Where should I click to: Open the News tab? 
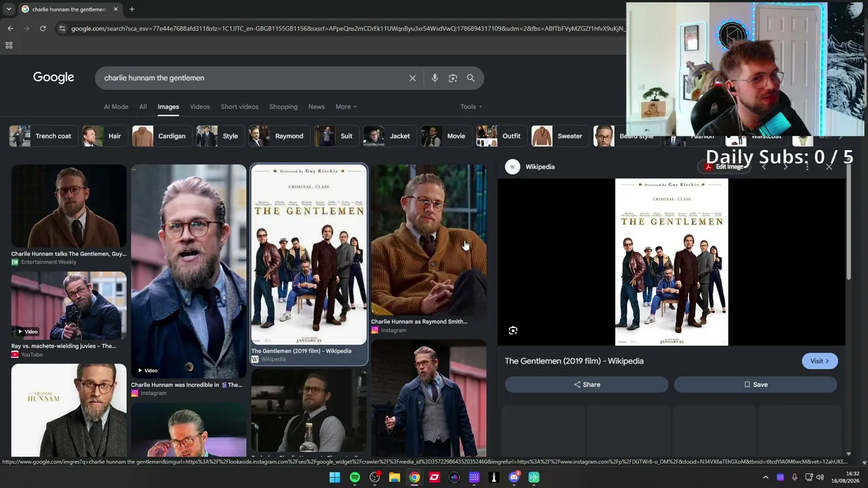pyautogui.click(x=317, y=106)
